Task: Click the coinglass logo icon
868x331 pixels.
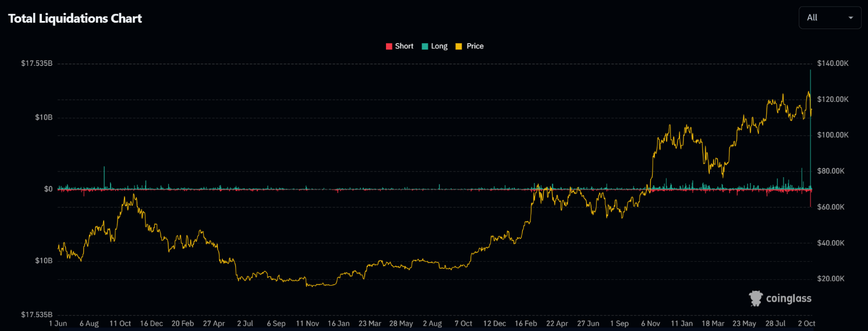Action: pos(756,298)
